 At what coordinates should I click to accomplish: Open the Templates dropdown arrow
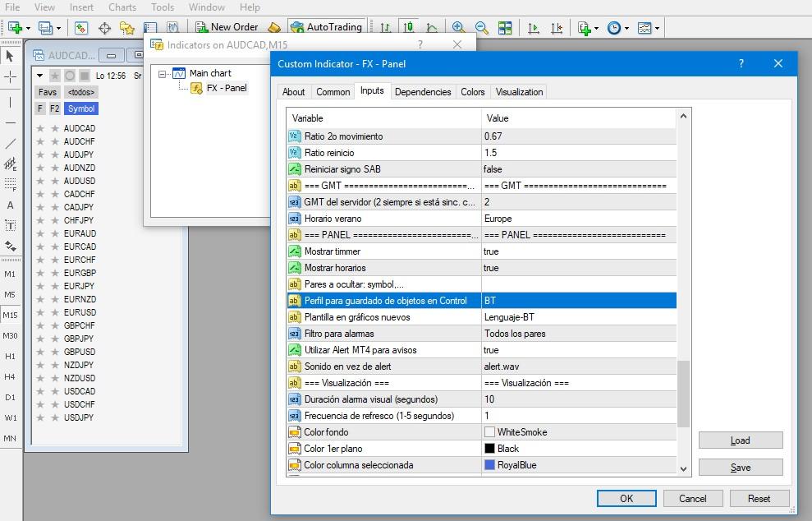[x=657, y=28]
